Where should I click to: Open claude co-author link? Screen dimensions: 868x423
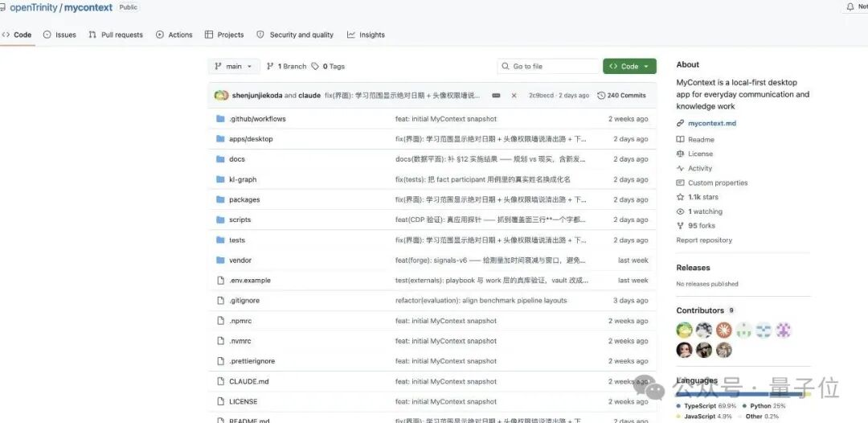[309, 96]
